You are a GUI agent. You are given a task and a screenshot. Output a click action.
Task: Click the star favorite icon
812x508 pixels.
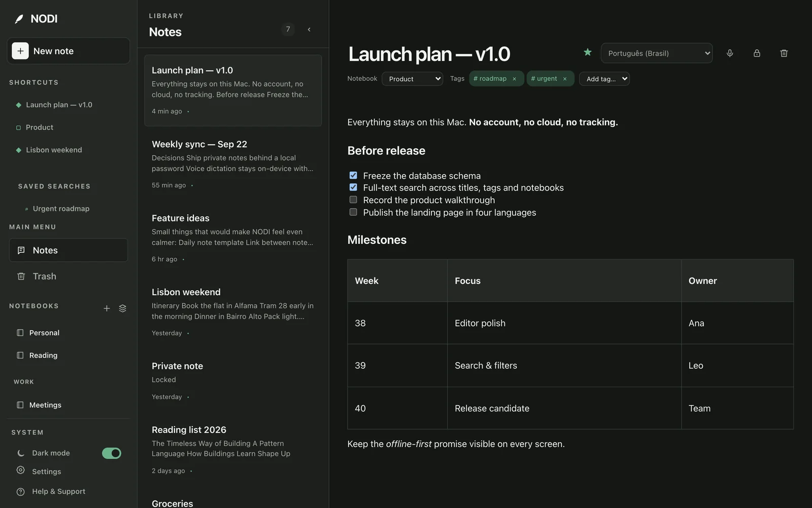588,52
